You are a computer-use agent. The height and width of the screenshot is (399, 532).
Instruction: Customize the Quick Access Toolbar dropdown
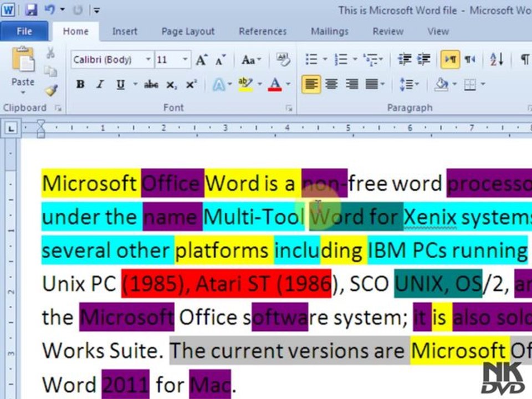click(x=96, y=10)
